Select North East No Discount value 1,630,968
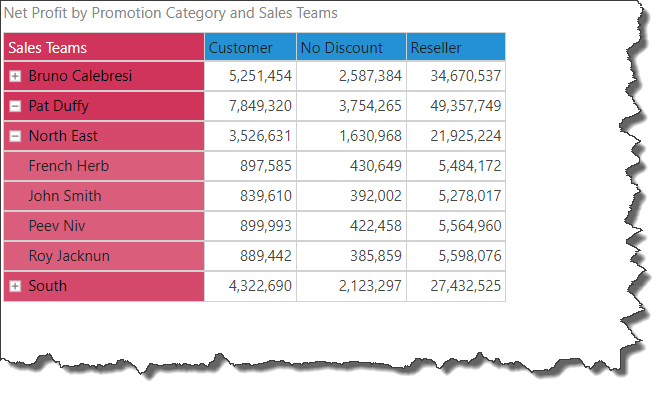This screenshot has width=667, height=396. [x=370, y=136]
